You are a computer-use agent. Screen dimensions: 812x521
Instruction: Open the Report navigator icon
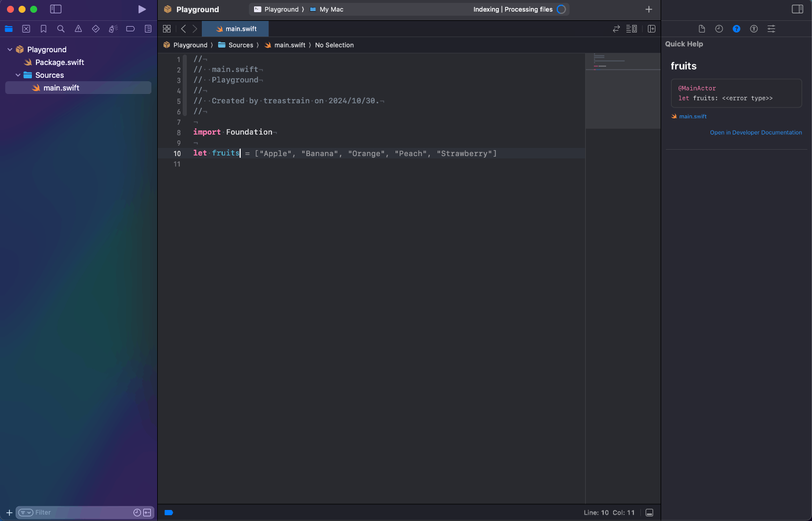tap(148, 28)
